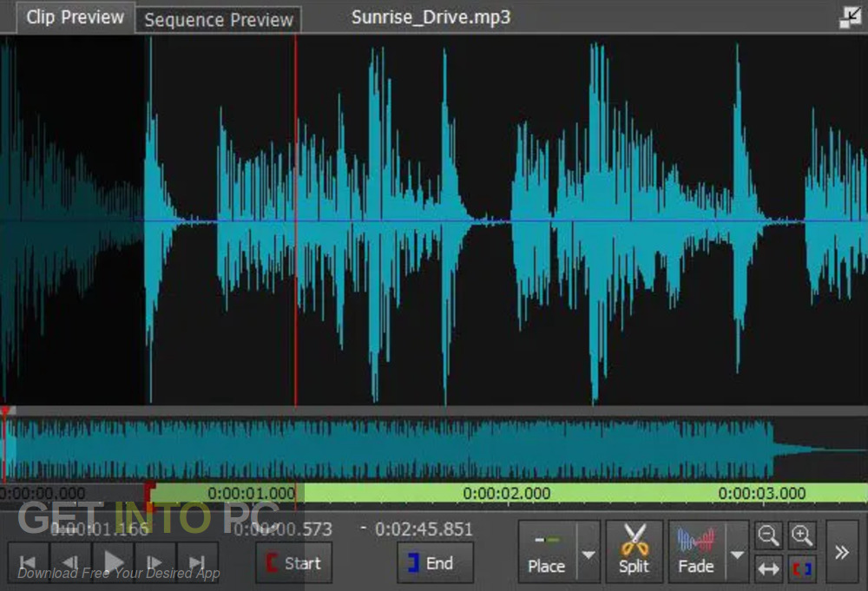
Task: Set the Start in-point
Action: (x=294, y=562)
